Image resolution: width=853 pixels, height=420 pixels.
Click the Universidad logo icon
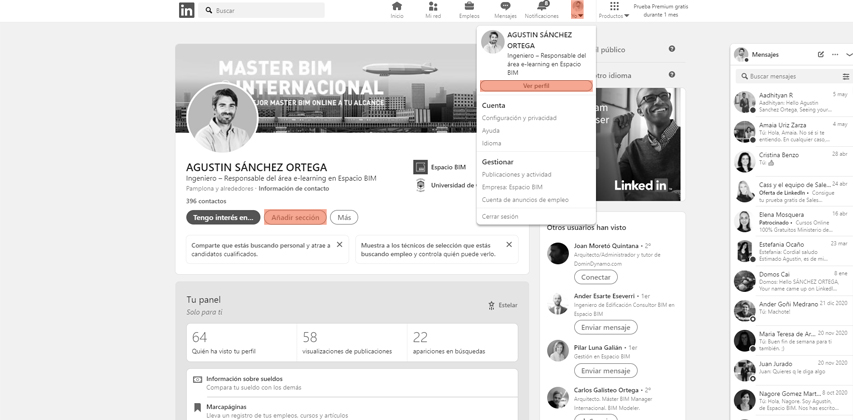coord(420,185)
